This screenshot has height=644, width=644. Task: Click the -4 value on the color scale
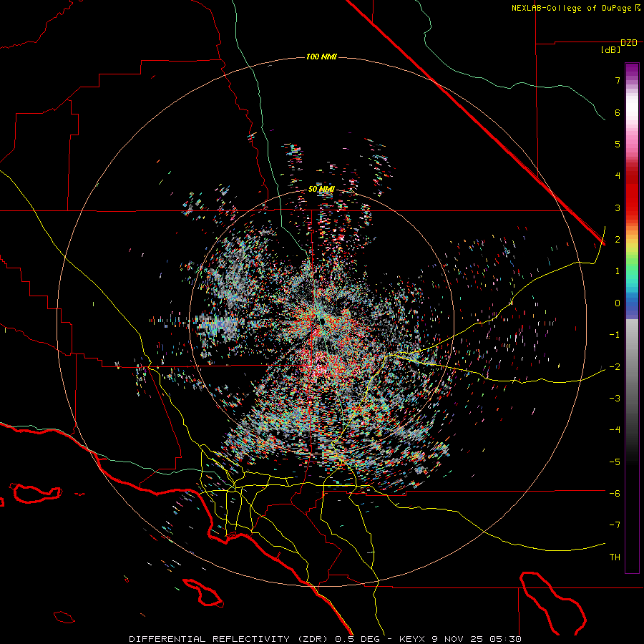coord(615,430)
